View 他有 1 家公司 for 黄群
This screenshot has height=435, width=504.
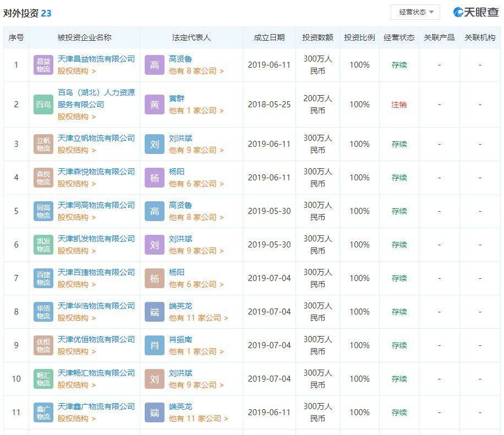coord(196,111)
